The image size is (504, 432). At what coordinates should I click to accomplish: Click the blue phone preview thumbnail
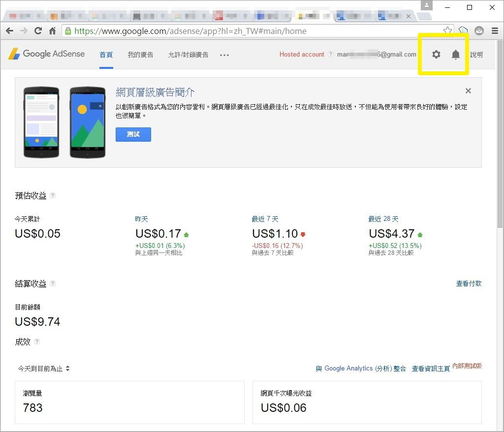click(x=88, y=122)
